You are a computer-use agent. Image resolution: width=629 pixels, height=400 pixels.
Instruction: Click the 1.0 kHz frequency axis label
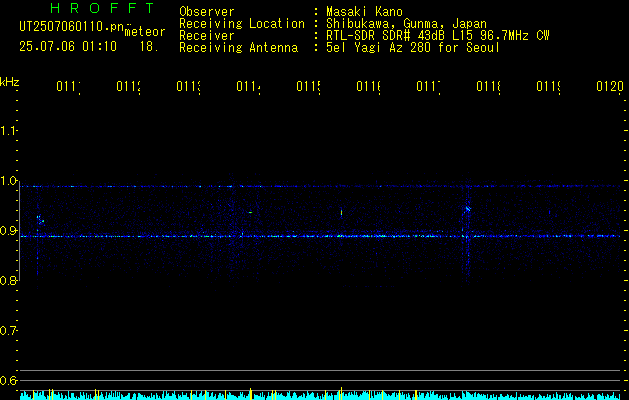(x=9, y=181)
